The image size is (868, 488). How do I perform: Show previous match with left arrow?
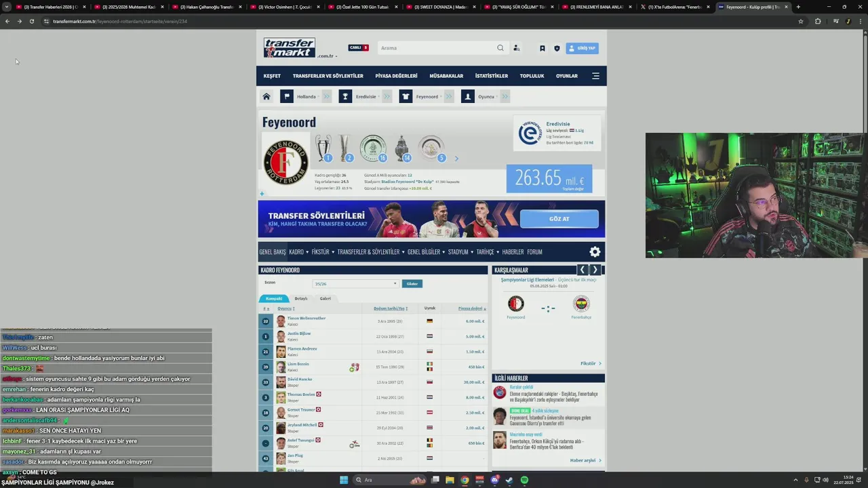pos(582,270)
